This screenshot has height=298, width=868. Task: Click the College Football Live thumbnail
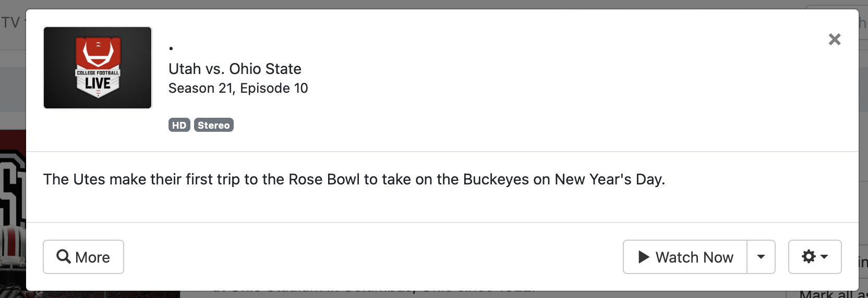coord(98,68)
